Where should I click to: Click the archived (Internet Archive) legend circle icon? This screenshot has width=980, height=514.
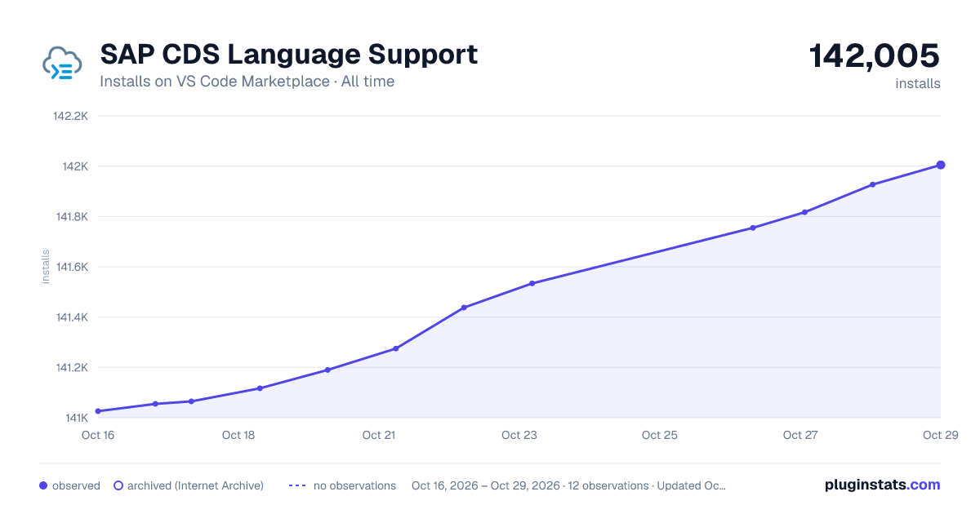click(x=118, y=485)
